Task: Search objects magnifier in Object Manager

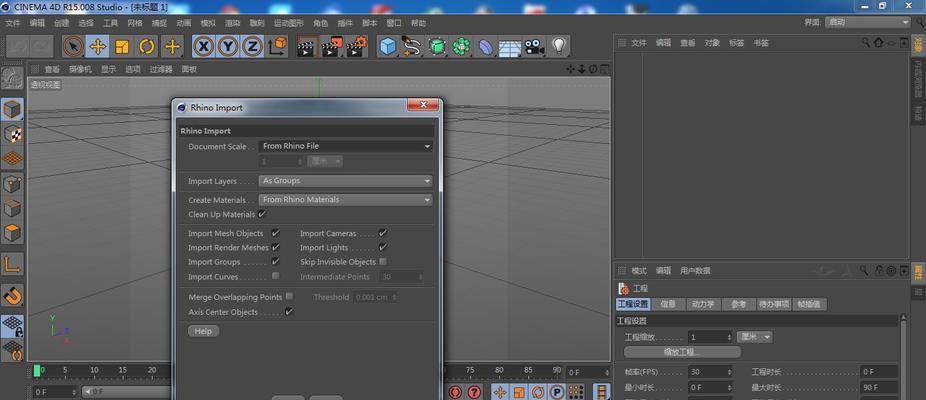Action: 865,43
